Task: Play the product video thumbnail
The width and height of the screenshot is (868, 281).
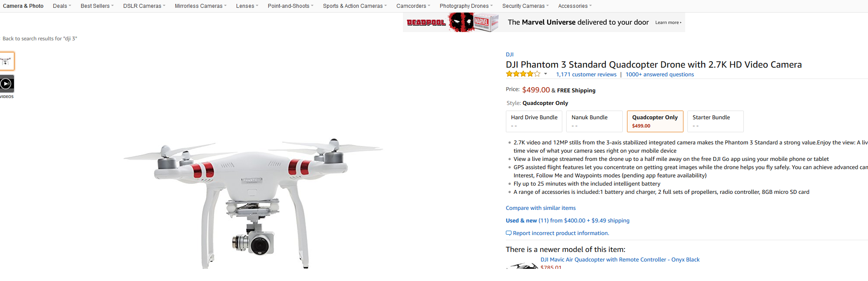Action: (6, 84)
